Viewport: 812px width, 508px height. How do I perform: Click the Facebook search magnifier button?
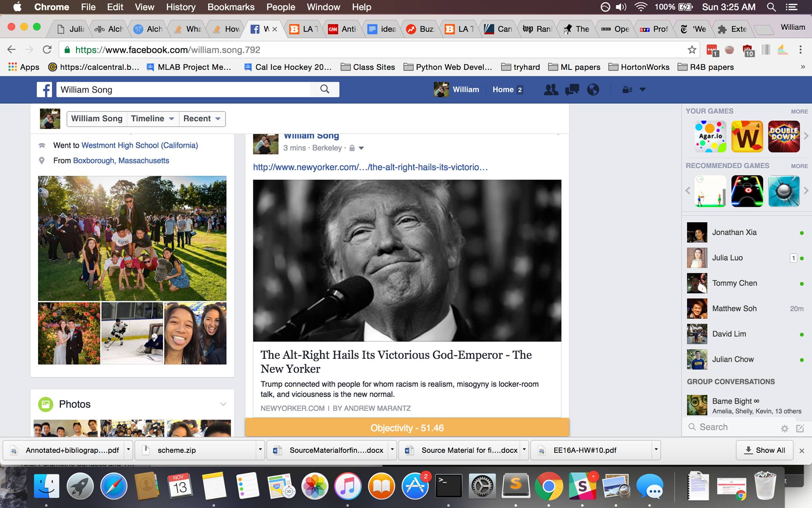tap(325, 89)
